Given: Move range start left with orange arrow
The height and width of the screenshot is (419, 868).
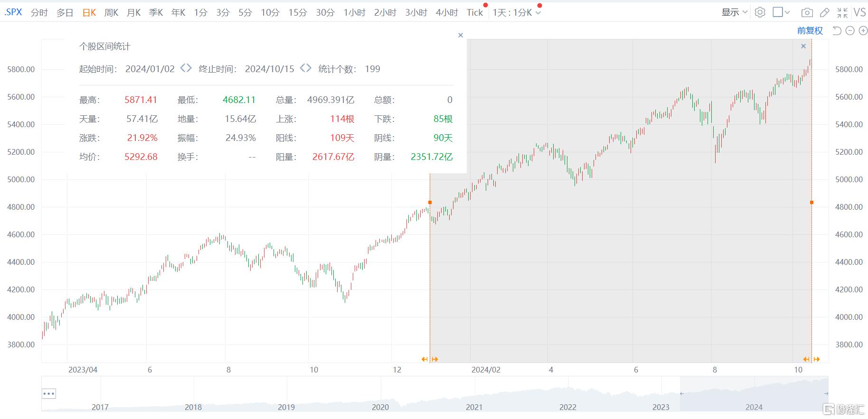Looking at the screenshot, I should [x=425, y=359].
